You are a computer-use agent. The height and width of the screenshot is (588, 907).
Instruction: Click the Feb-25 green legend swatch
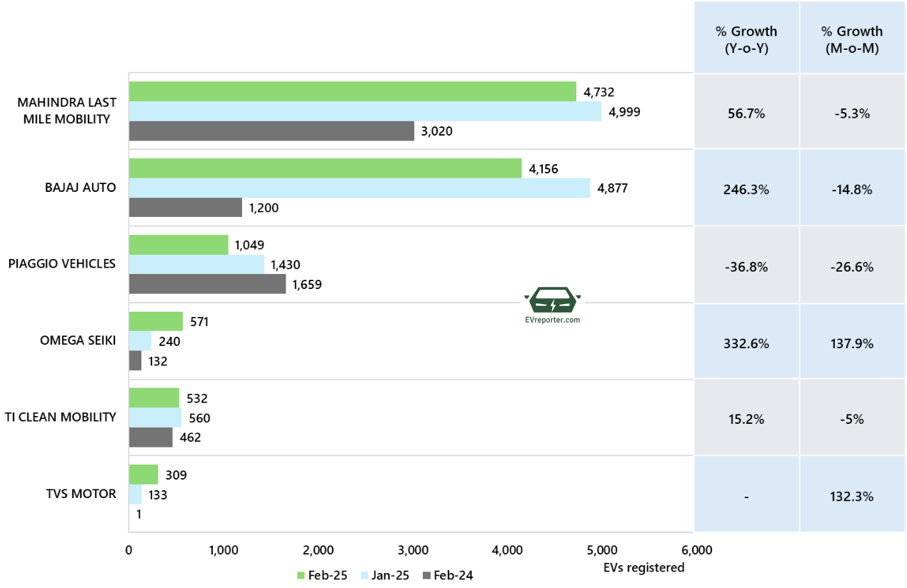[301, 576]
